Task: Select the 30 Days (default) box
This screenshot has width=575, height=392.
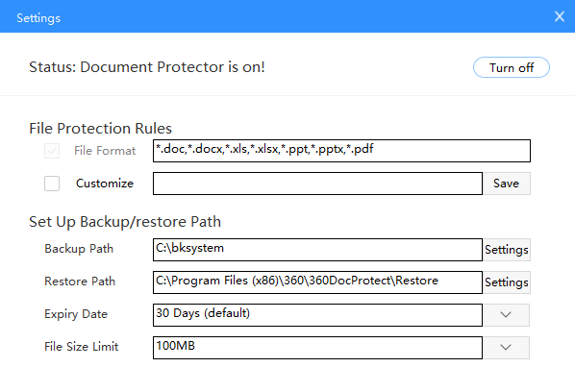Action: click(317, 315)
